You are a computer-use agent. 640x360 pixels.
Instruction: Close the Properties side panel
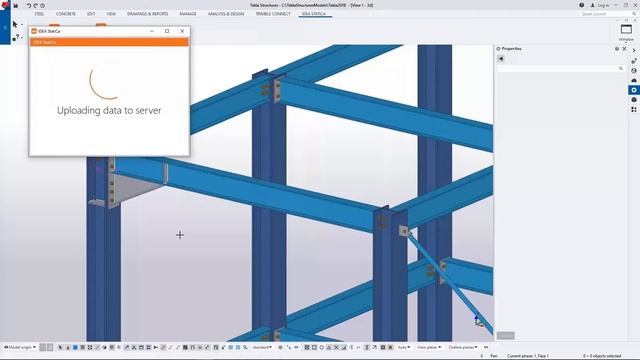pyautogui.click(x=624, y=49)
